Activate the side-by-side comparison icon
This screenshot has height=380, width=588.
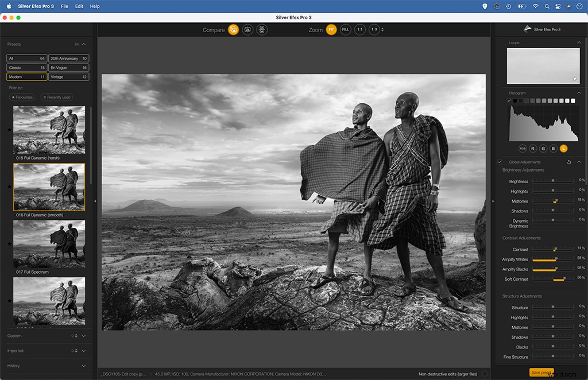point(261,29)
